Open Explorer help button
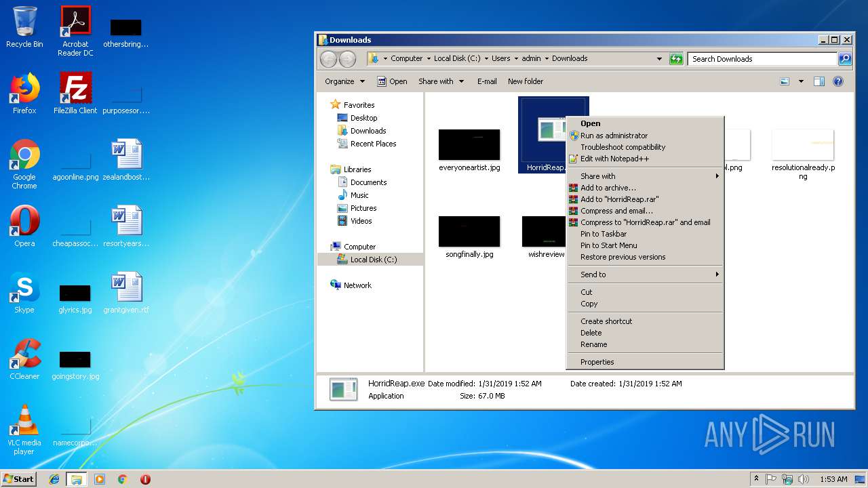This screenshot has width=868, height=488. point(838,81)
